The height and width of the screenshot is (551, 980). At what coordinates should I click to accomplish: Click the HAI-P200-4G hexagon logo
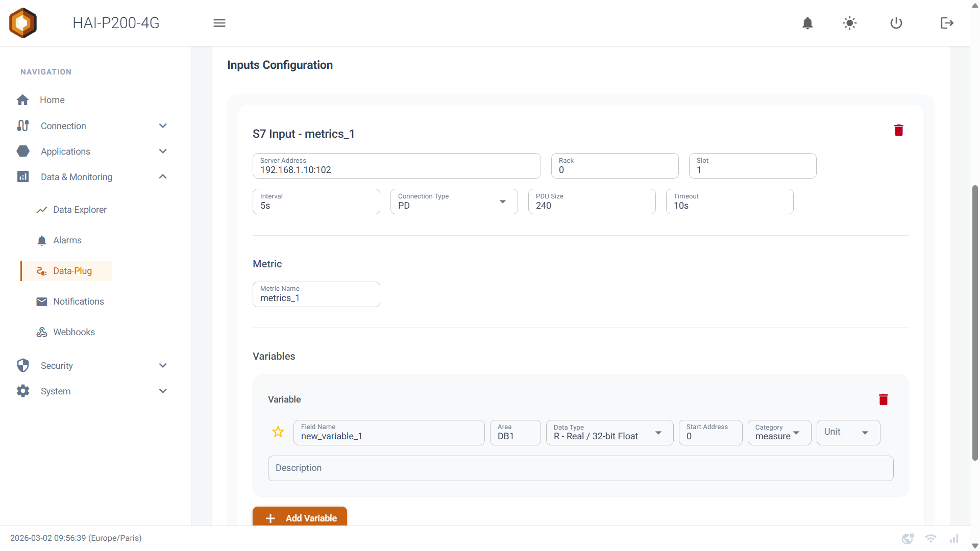pos(23,23)
